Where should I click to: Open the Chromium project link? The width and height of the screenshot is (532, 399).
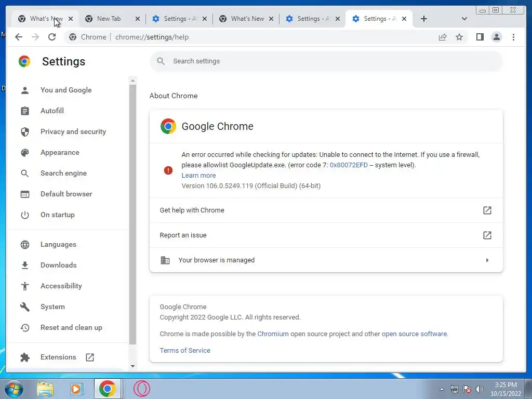pyautogui.click(x=273, y=334)
